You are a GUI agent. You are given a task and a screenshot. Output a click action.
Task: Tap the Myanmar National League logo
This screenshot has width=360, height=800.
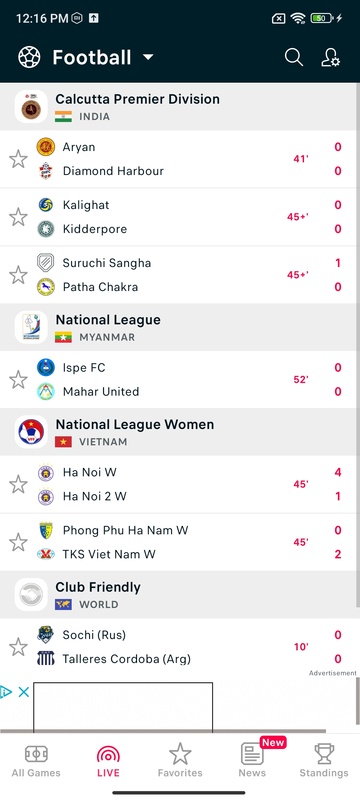(x=31, y=327)
